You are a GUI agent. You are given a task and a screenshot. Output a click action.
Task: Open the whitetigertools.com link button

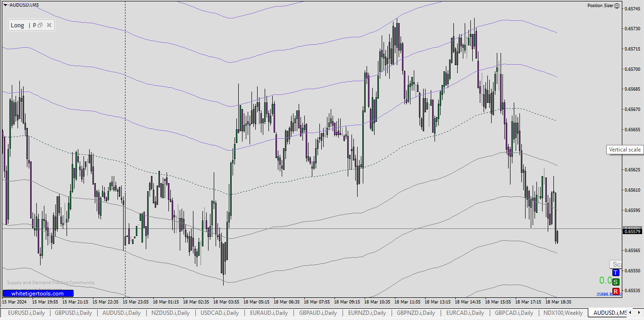point(38,294)
